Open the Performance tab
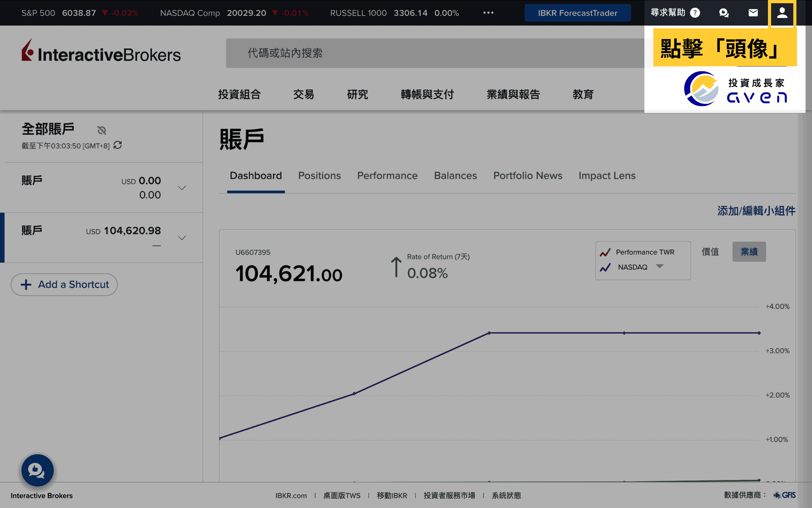The image size is (812, 508). pos(387,176)
